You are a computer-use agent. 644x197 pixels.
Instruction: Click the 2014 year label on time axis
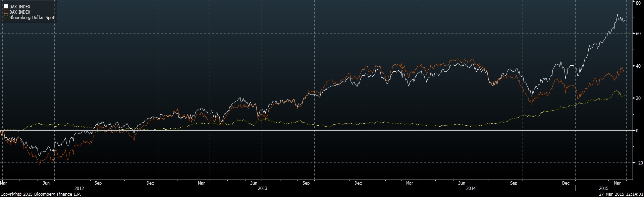tap(471, 188)
